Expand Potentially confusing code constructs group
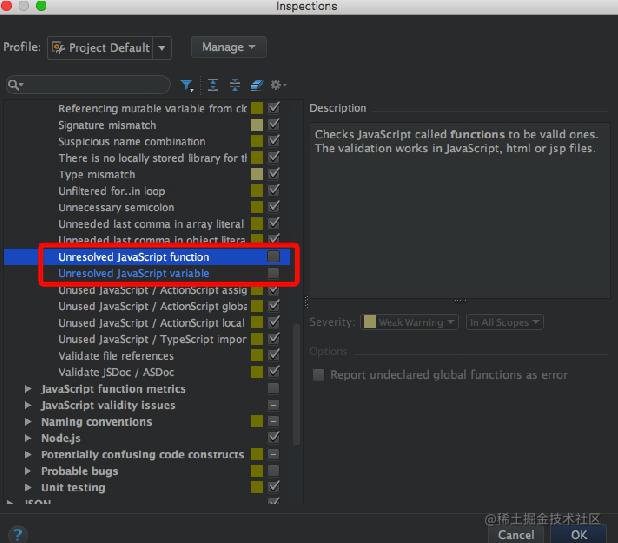618x543 pixels. (x=28, y=454)
